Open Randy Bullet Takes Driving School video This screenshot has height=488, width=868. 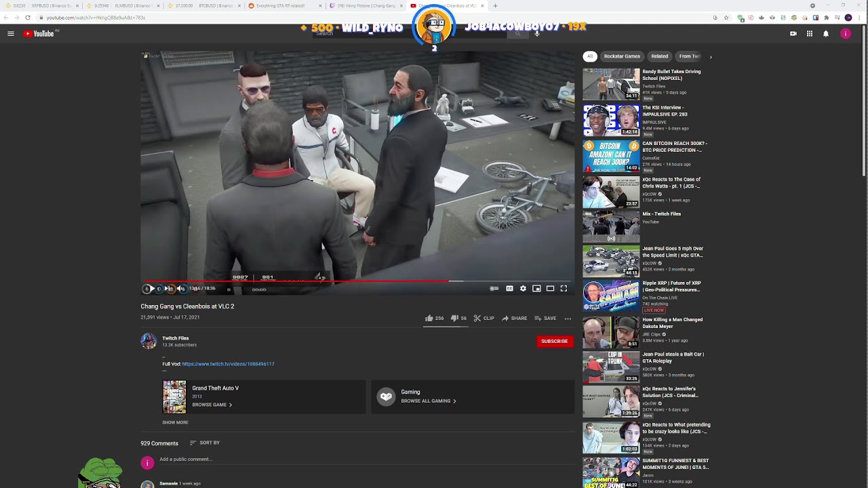[x=671, y=75]
